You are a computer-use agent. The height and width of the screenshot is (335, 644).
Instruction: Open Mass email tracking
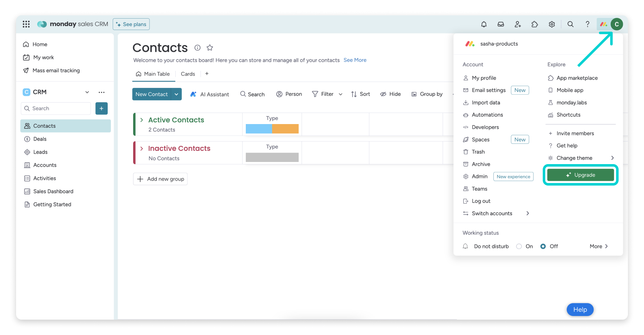pyautogui.click(x=51, y=70)
